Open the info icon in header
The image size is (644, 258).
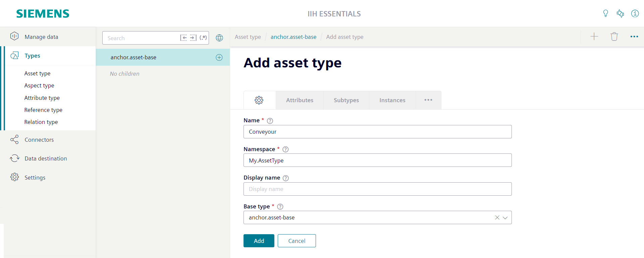click(635, 13)
